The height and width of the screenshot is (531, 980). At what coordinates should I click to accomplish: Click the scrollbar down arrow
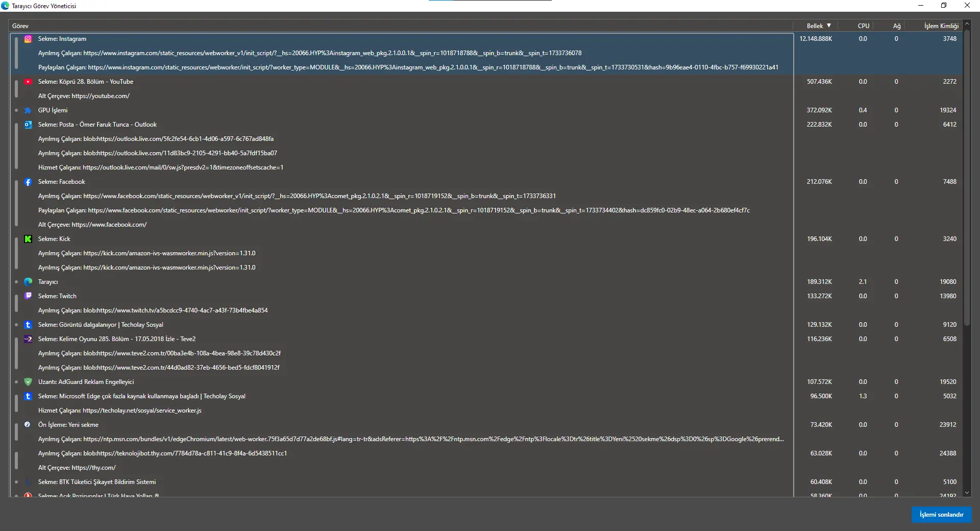967,493
